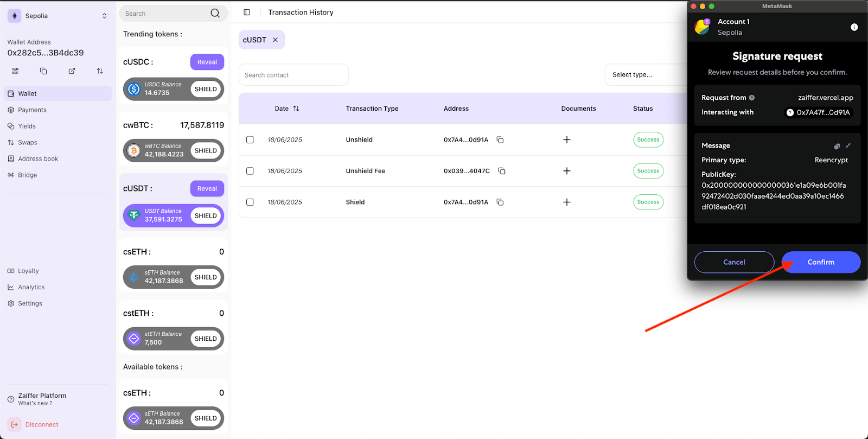Click the USDC coin icon
The height and width of the screenshot is (439, 868).
coord(134,89)
